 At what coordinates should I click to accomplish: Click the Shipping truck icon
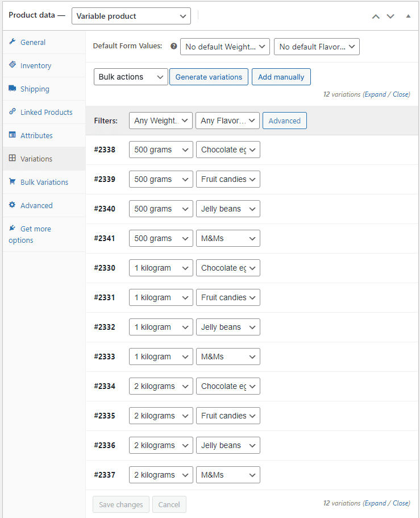(13, 89)
